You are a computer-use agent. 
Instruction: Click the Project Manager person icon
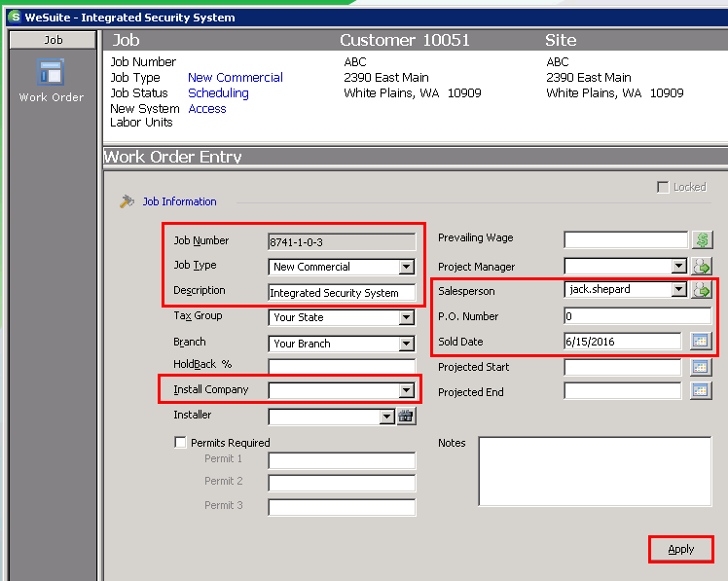coord(702,266)
